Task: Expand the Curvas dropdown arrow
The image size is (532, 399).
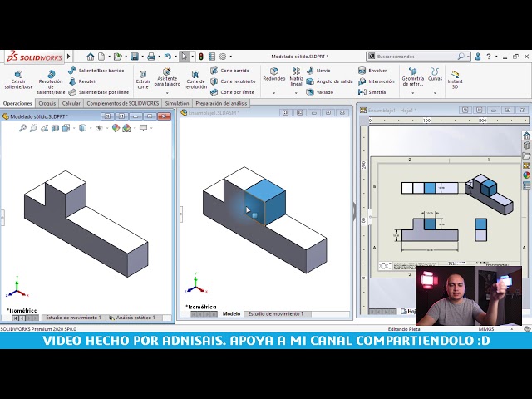Action: (x=435, y=92)
